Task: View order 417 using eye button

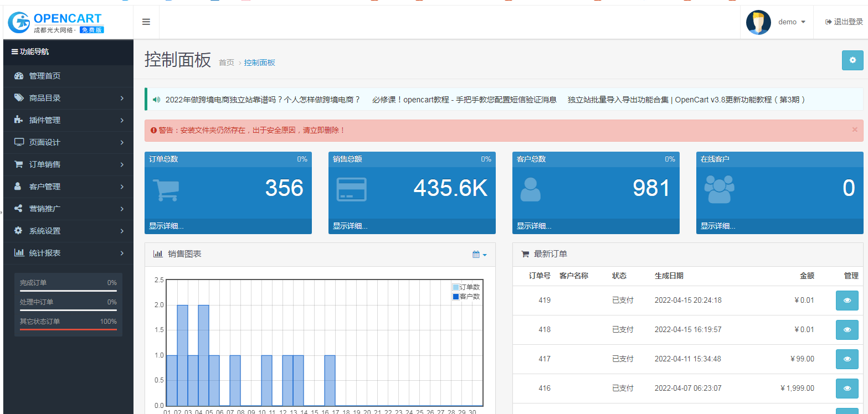Action: 847,359
